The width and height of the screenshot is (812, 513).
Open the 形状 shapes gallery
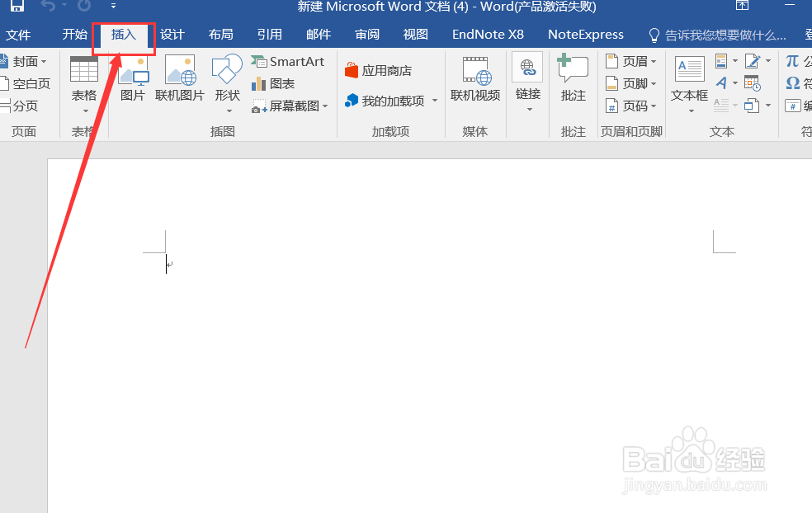pos(227,83)
